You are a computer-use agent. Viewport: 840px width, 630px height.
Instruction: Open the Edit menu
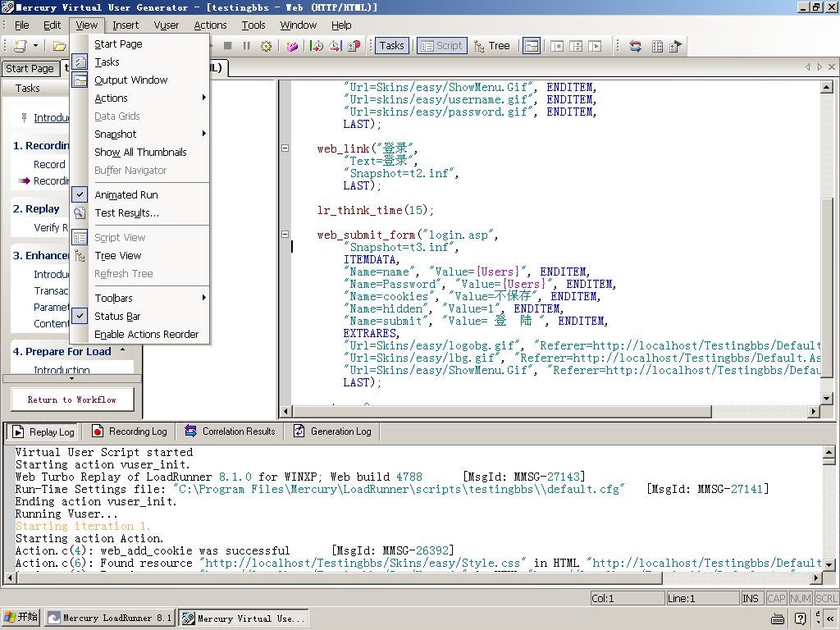[52, 25]
